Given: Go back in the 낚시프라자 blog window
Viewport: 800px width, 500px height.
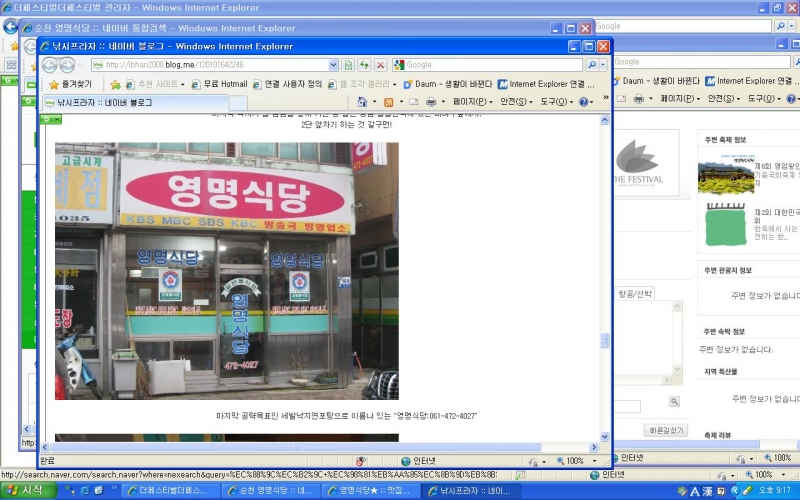Looking at the screenshot, I should (49, 65).
